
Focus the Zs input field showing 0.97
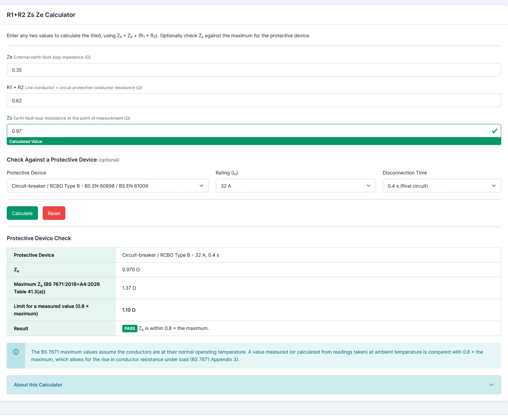[x=254, y=131]
